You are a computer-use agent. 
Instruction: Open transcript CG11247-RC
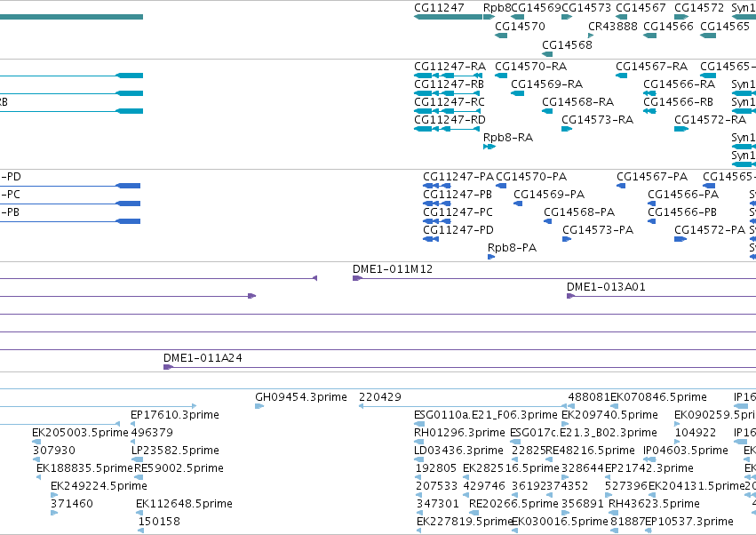pos(450,102)
